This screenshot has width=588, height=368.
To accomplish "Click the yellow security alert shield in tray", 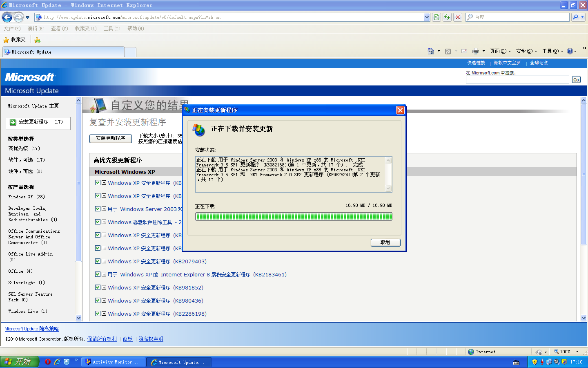I will tap(535, 362).
